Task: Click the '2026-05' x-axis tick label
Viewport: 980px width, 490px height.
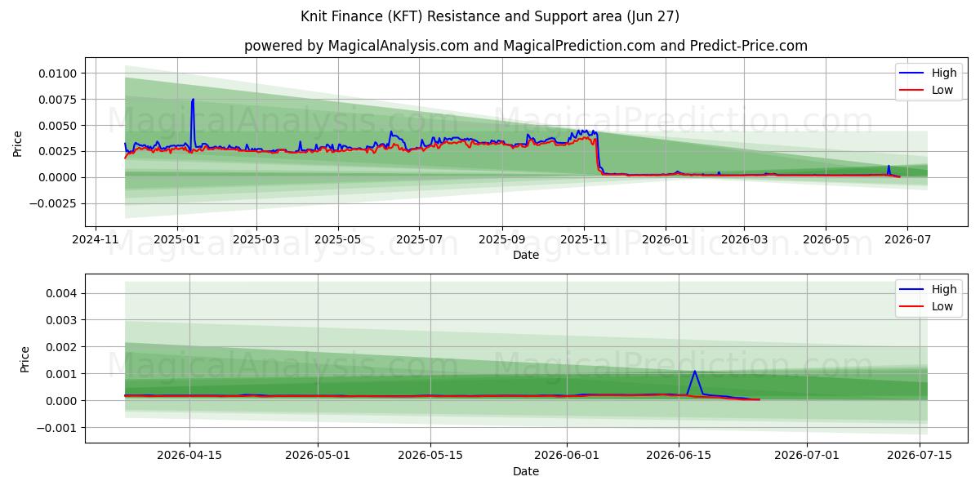Action: [825, 239]
